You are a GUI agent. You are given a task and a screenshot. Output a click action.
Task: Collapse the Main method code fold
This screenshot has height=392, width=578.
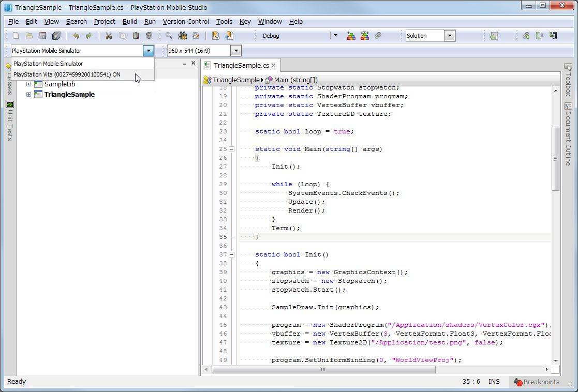tap(231, 149)
